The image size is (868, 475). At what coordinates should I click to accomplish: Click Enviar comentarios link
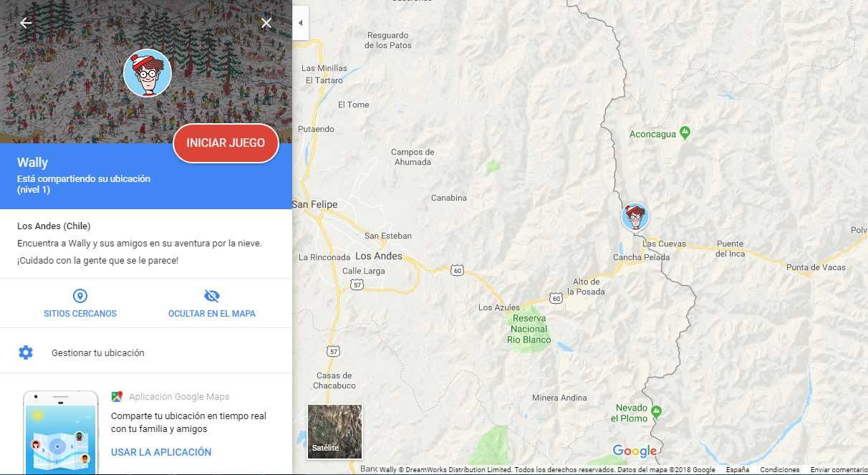(x=839, y=470)
